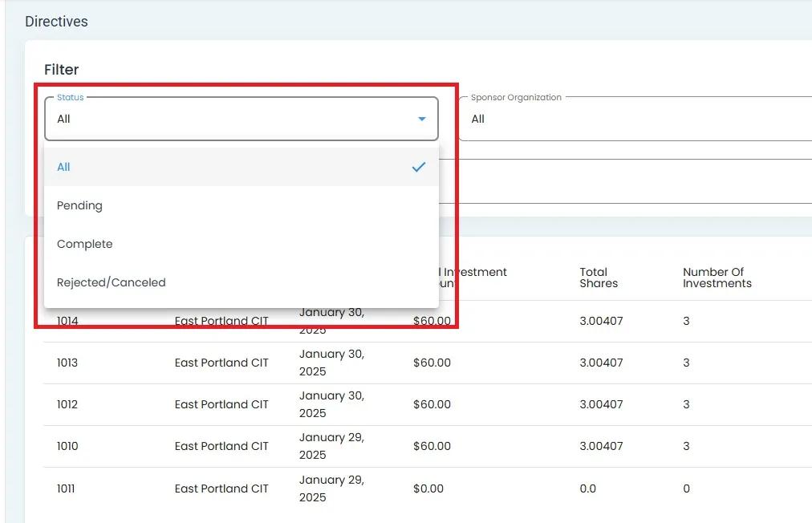
Task: Click the Status combo box field
Action: pyautogui.click(x=233, y=119)
